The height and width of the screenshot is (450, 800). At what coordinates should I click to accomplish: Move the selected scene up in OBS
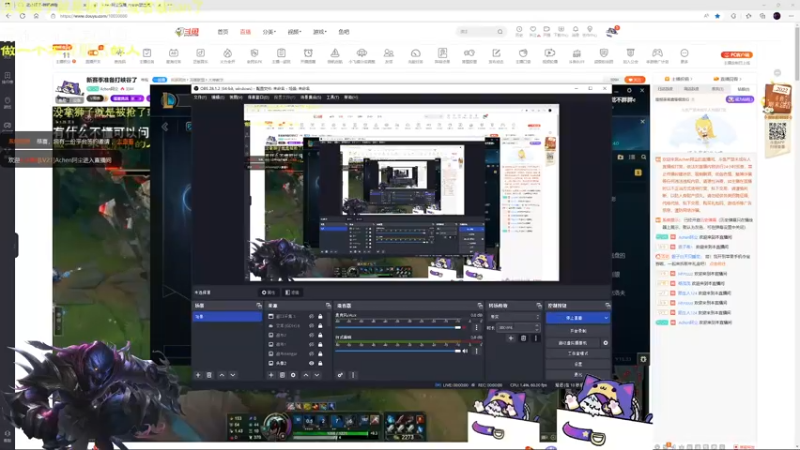(221, 375)
